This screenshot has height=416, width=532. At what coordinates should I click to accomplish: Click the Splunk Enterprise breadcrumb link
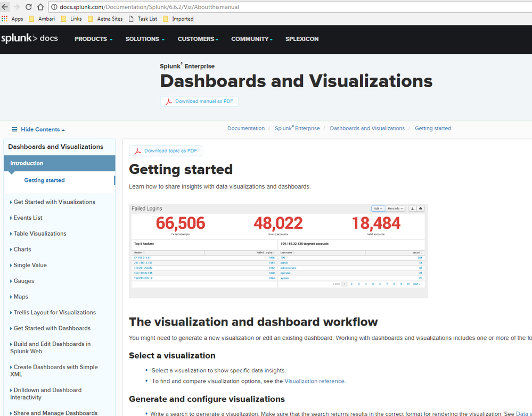[x=297, y=129]
